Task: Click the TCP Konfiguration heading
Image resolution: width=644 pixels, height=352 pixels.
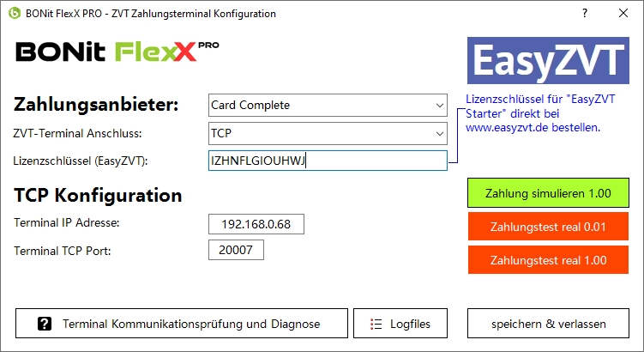Action: coord(98,196)
